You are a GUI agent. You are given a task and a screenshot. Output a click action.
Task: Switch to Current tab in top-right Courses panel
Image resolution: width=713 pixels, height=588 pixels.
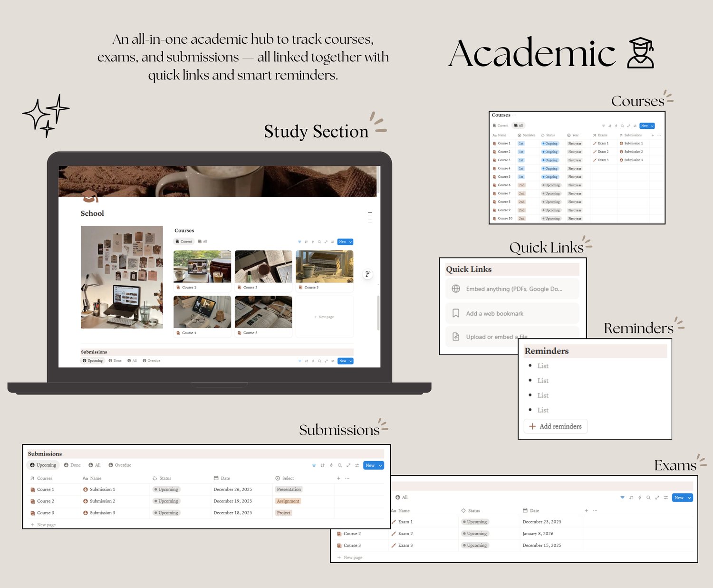501,126
